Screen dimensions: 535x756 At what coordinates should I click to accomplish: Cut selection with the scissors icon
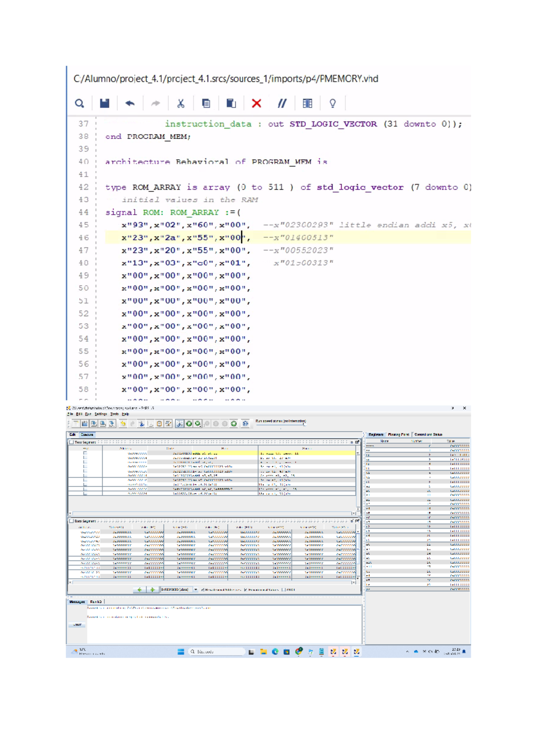coord(181,104)
